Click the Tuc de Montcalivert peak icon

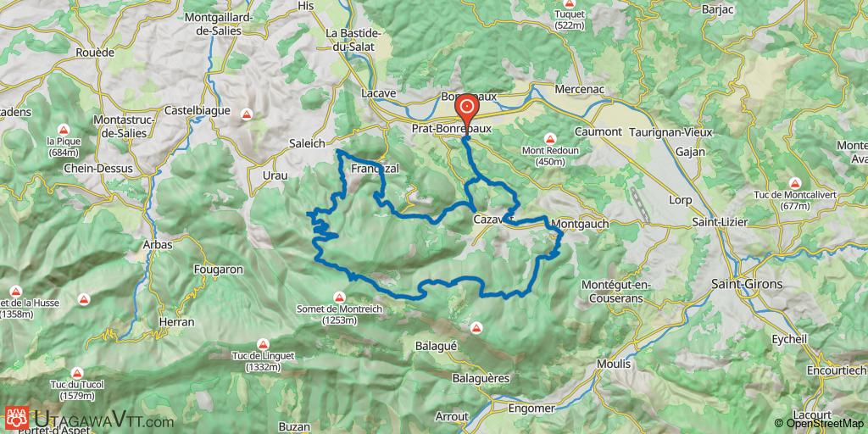click(x=795, y=183)
